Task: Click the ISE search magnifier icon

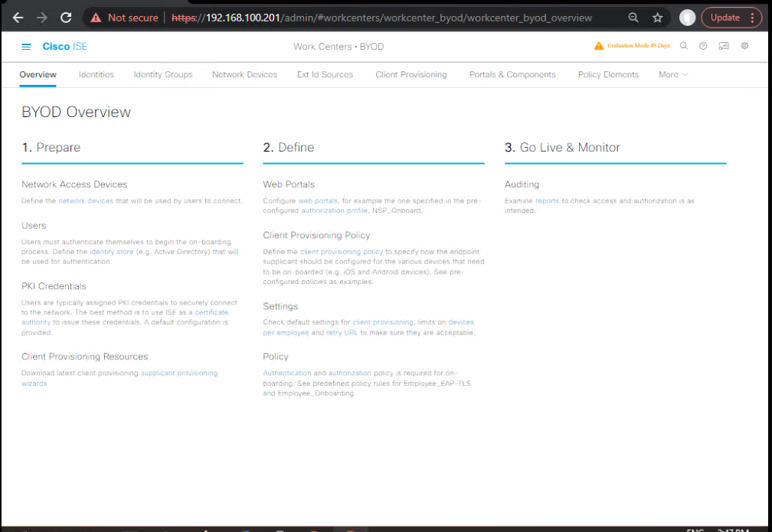Action: [684, 46]
